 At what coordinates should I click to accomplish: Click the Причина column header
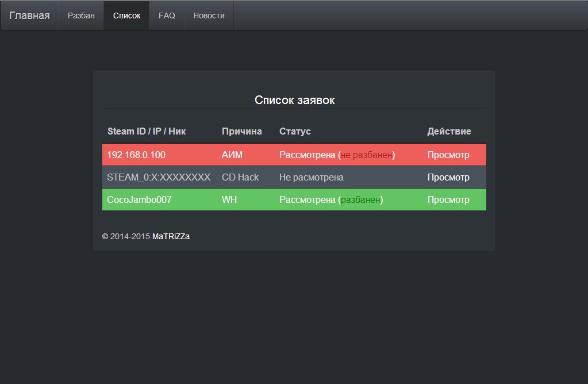point(242,131)
